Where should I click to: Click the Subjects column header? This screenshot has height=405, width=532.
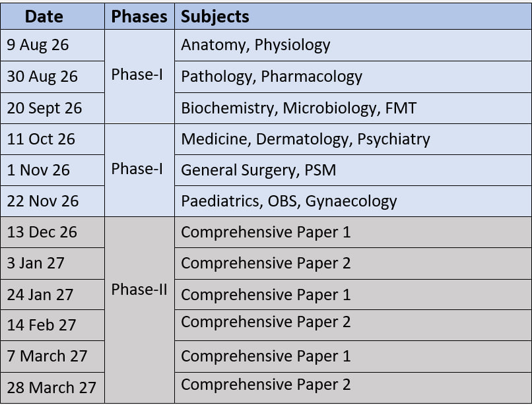pos(353,16)
